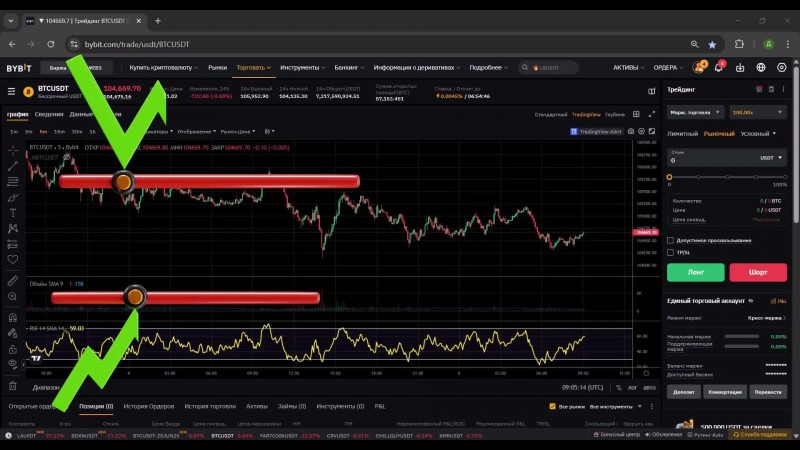
Task: Enable Допустимое проскальзывание checkbox
Action: 670,240
